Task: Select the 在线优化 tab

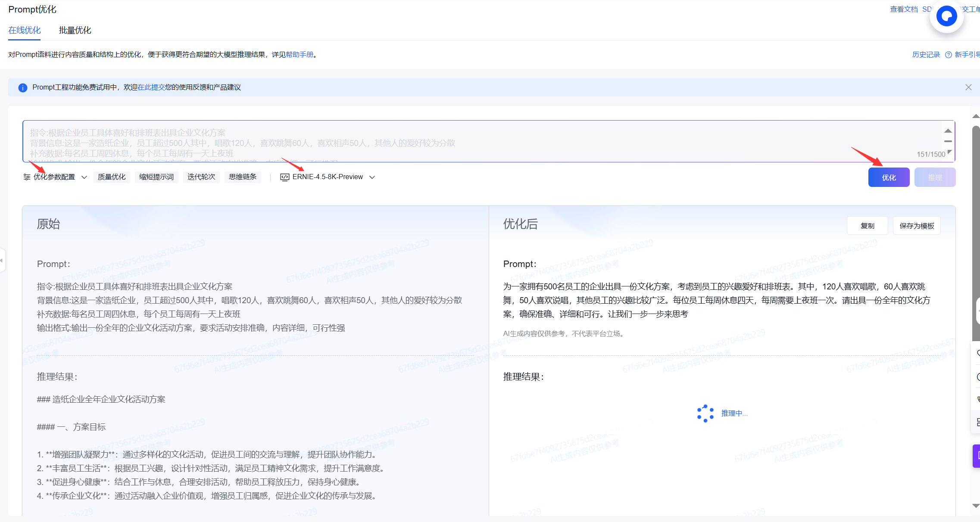Action: click(25, 30)
